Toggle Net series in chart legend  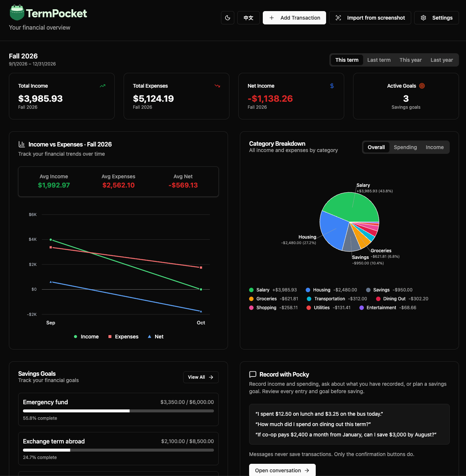(x=155, y=337)
